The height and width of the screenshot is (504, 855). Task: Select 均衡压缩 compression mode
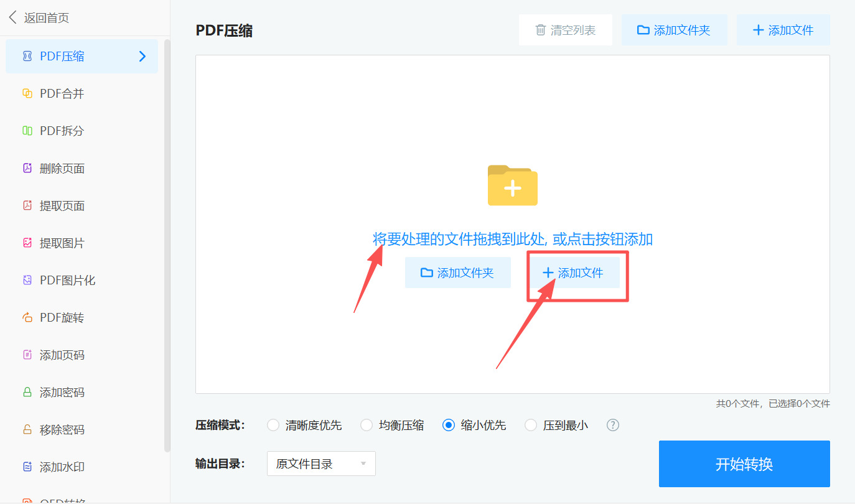[x=366, y=425]
